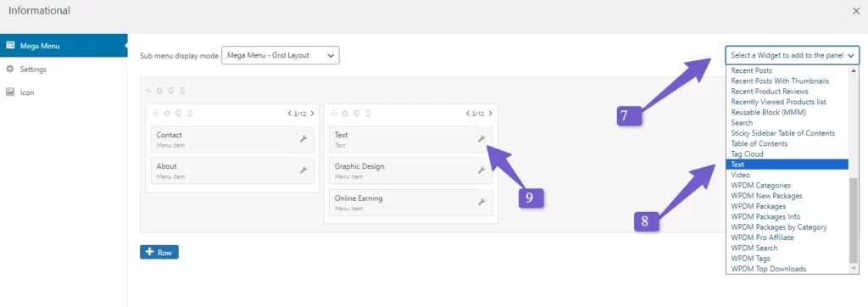Shrink Graphic Design column with left chevron
The image size is (868, 307).
[468, 114]
